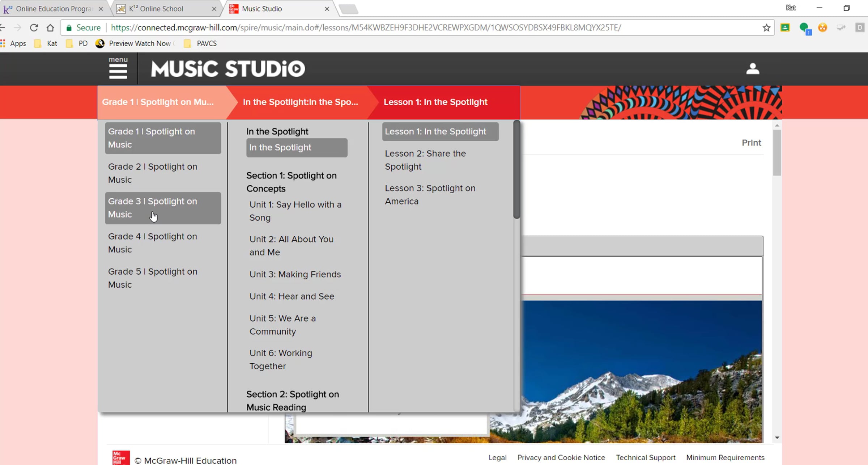Click the browser back arrow
Viewport: 868px width, 465px height.
point(2,28)
